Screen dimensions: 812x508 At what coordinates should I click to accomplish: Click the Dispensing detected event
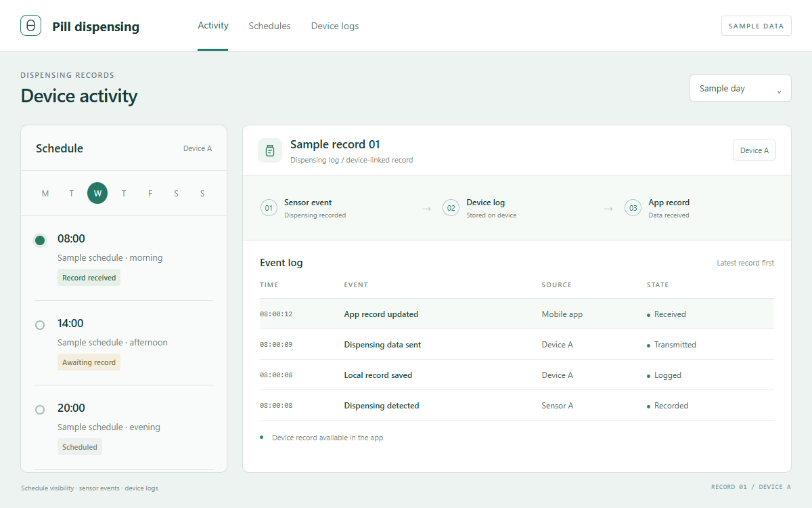(382, 406)
